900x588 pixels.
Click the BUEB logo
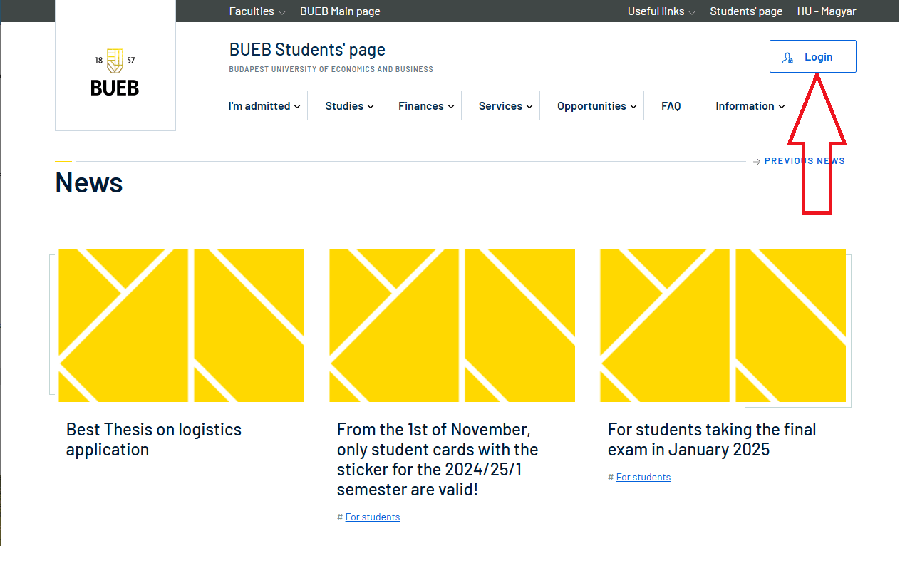click(115, 73)
